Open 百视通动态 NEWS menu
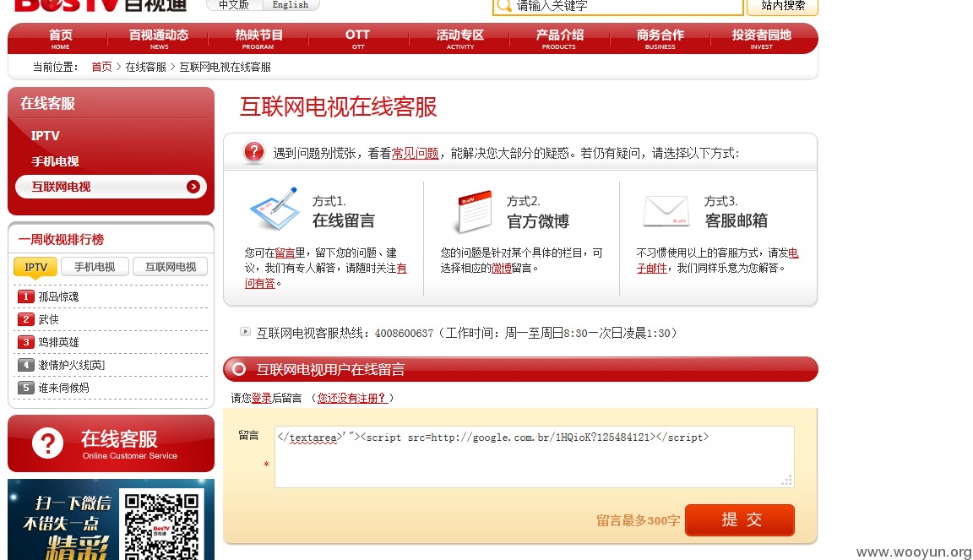The width and height of the screenshot is (973, 560). (x=159, y=39)
